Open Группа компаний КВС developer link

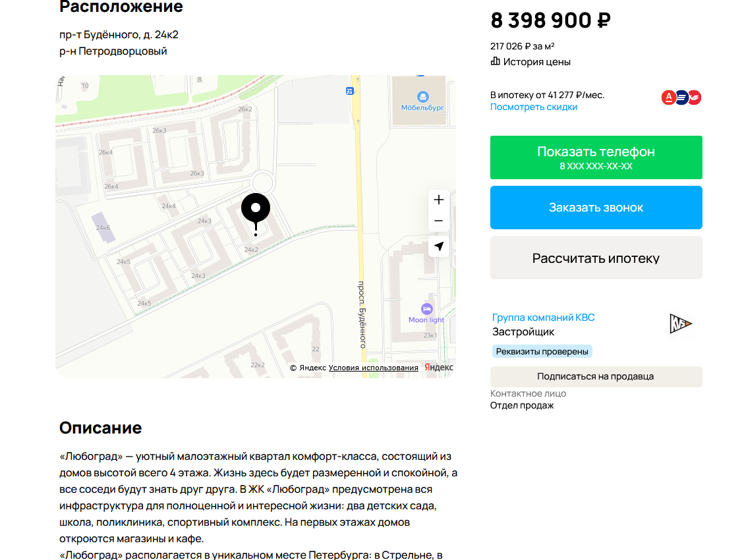[x=543, y=318]
